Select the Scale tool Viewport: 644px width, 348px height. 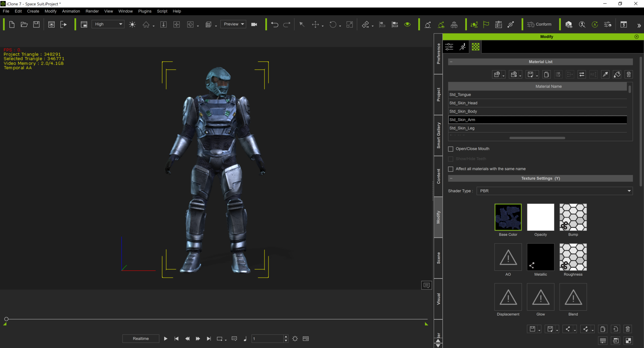pos(350,24)
